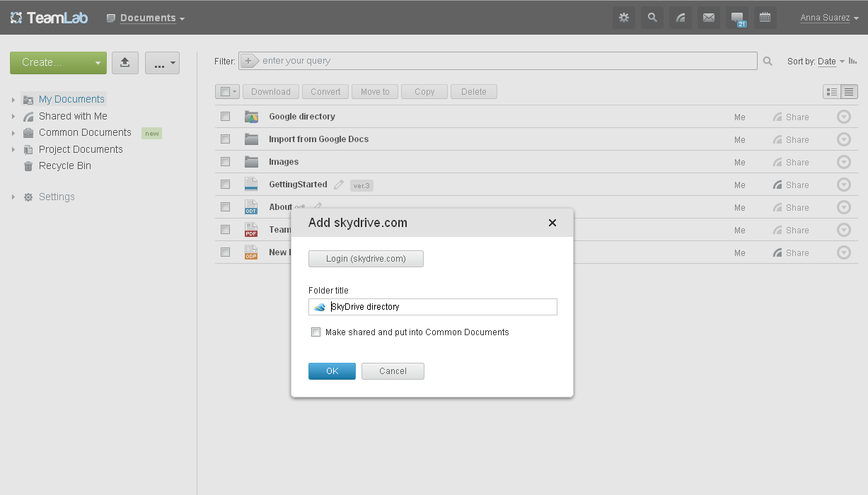Click the Convert toolbar button
Image resolution: width=868 pixels, height=495 pixels.
click(325, 92)
